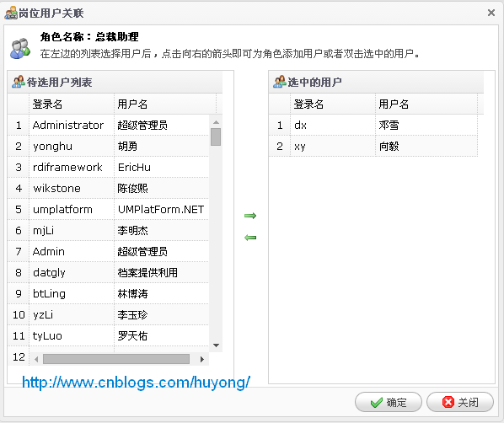Image resolution: width=504 pixels, height=423 pixels.
Task: Click the 待选用户列表 panel icon
Action: (19, 82)
